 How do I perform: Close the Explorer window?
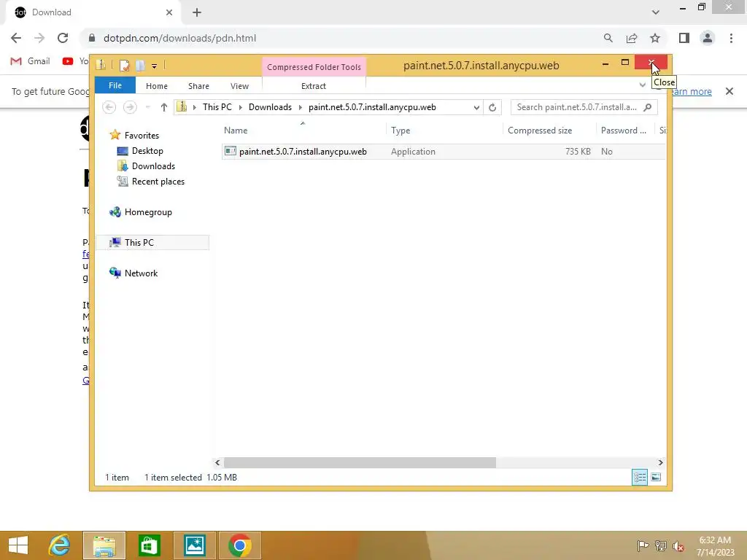[x=651, y=63]
